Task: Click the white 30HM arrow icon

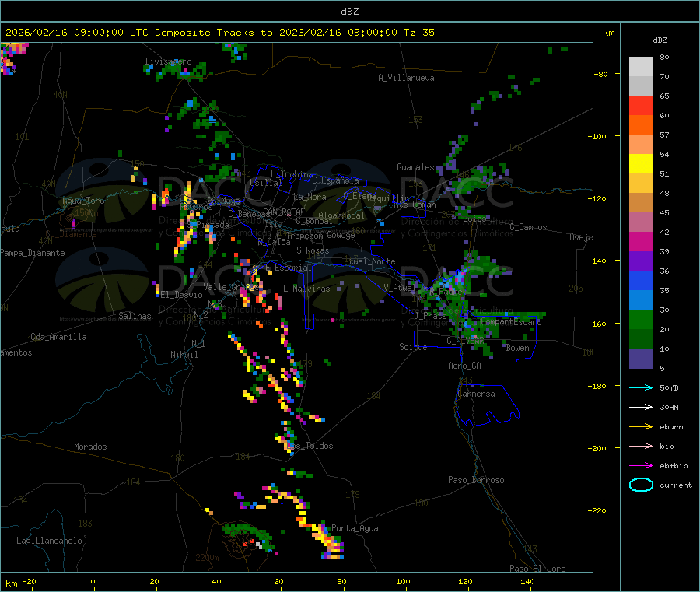Action: (641, 407)
